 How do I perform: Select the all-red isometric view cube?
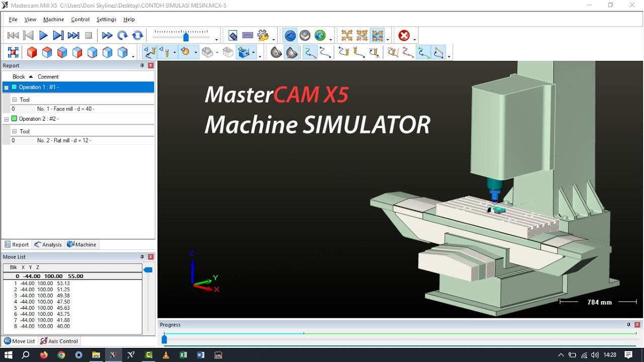click(32, 52)
